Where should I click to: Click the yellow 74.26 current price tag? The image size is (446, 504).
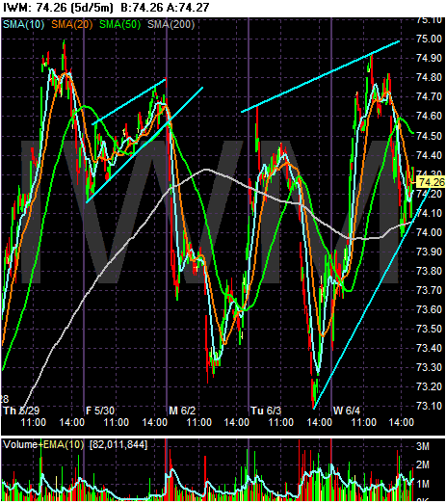coord(432,182)
